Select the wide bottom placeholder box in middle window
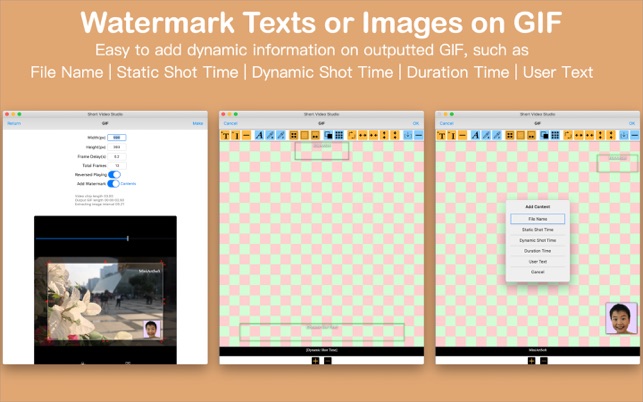The height and width of the screenshot is (402, 643). 322,332
